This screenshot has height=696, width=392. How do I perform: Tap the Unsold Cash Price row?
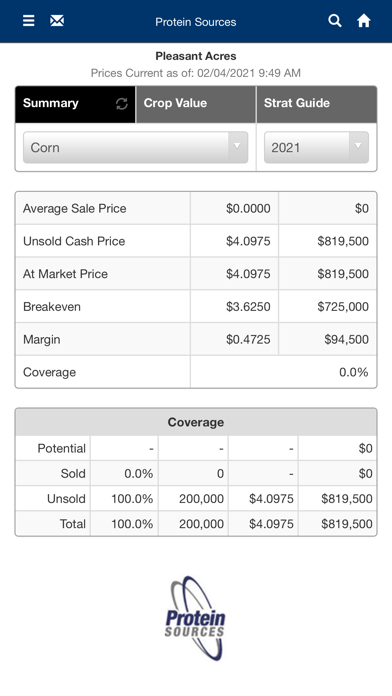pyautogui.click(x=196, y=241)
